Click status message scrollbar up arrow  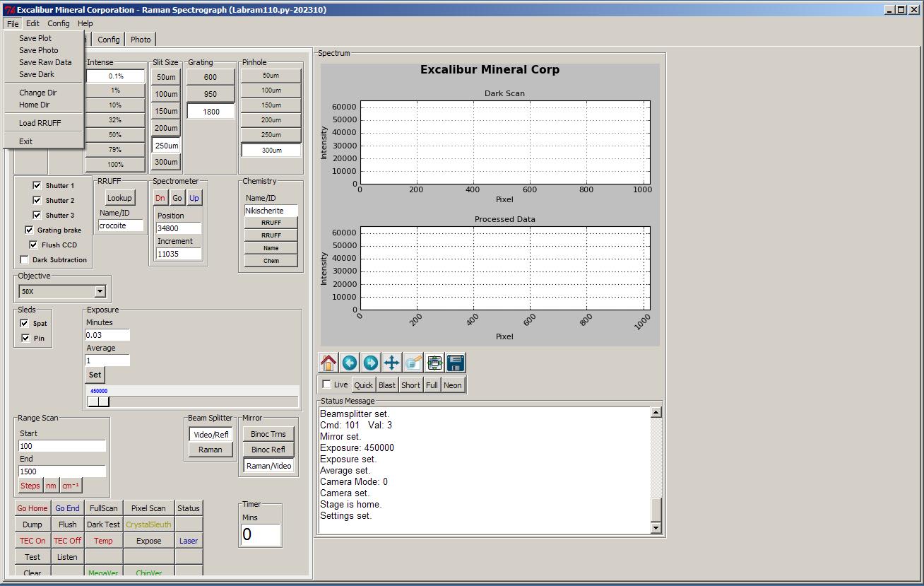[x=656, y=412]
